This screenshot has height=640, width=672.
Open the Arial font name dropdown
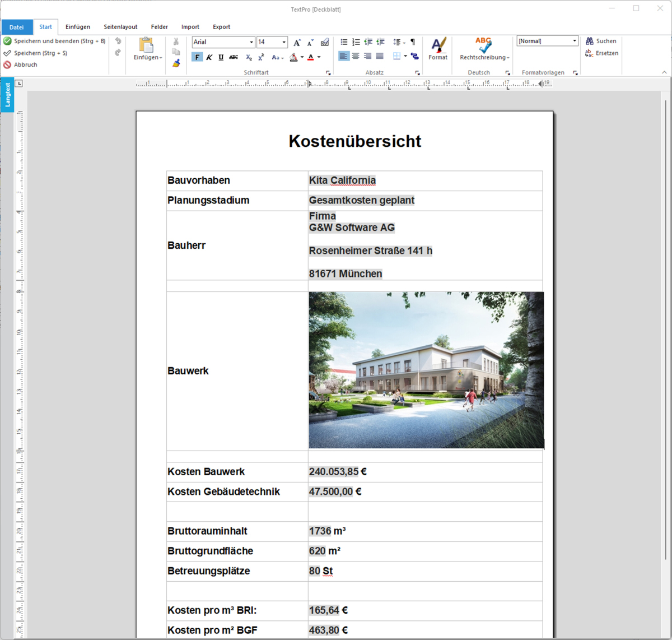251,42
